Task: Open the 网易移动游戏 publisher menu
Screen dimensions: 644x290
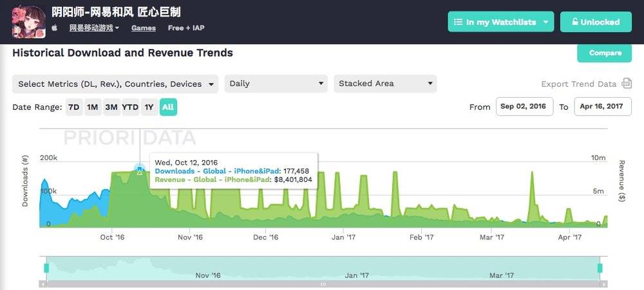Action: (94, 28)
